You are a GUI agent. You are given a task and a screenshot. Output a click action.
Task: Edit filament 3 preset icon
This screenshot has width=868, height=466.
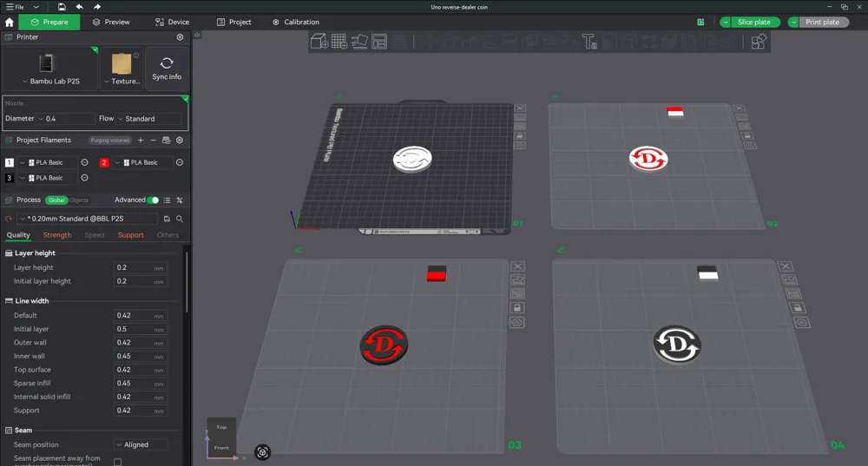(x=85, y=178)
